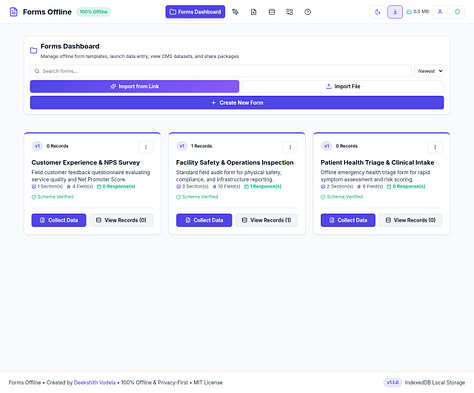Click Collect Data for Customer Experience survey
The width and height of the screenshot is (474, 393).
[59, 220]
